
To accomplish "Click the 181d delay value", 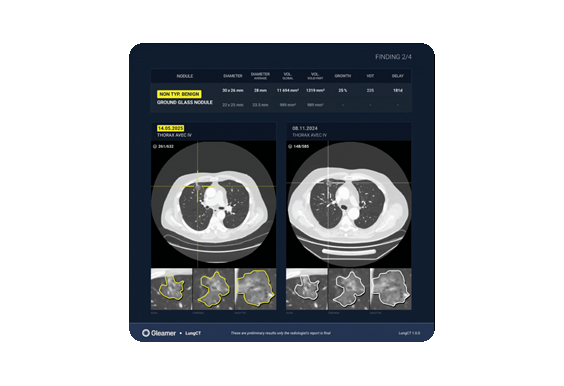I will (397, 90).
